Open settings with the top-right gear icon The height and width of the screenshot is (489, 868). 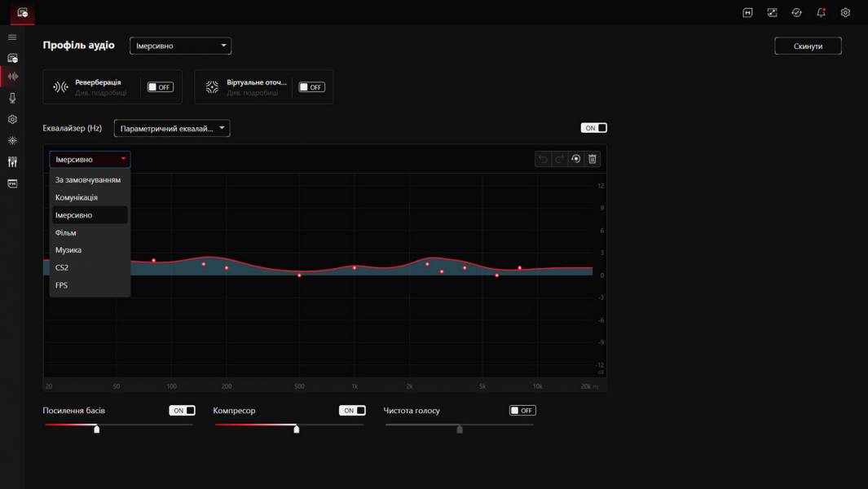(x=845, y=13)
